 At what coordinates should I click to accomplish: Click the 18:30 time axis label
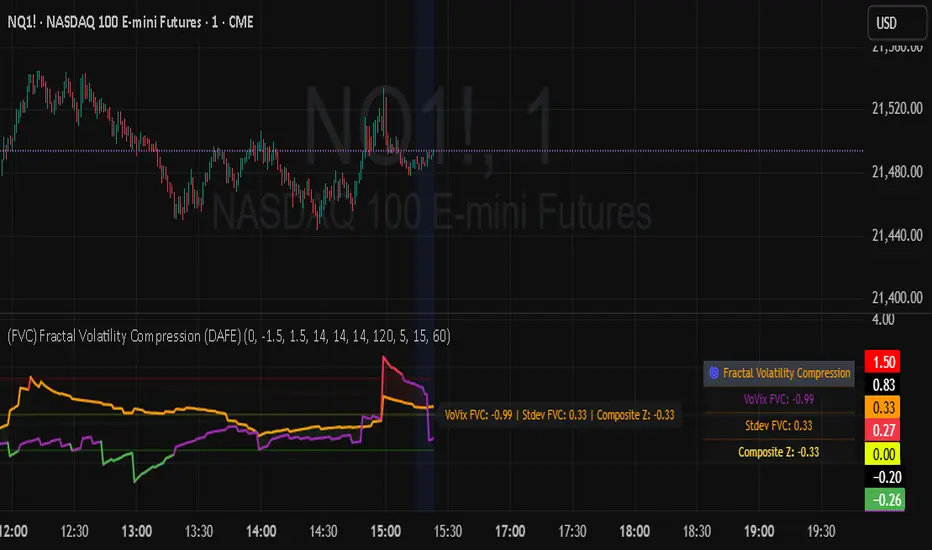click(697, 531)
